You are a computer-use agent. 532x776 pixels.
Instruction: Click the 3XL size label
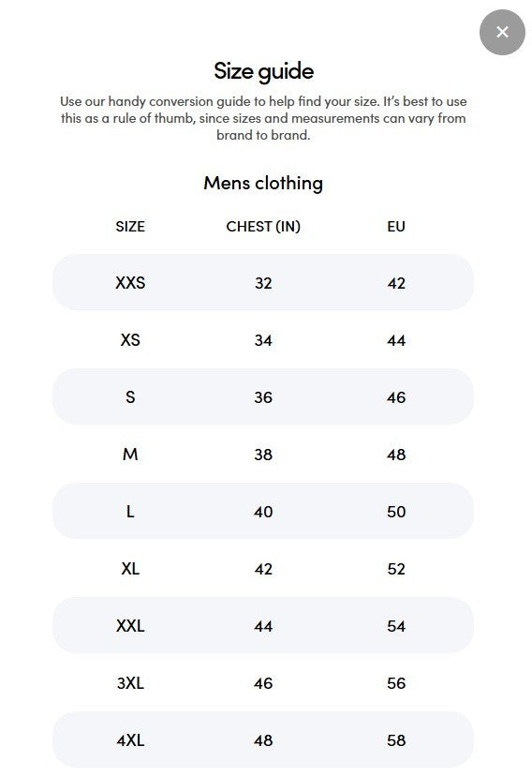coord(130,683)
